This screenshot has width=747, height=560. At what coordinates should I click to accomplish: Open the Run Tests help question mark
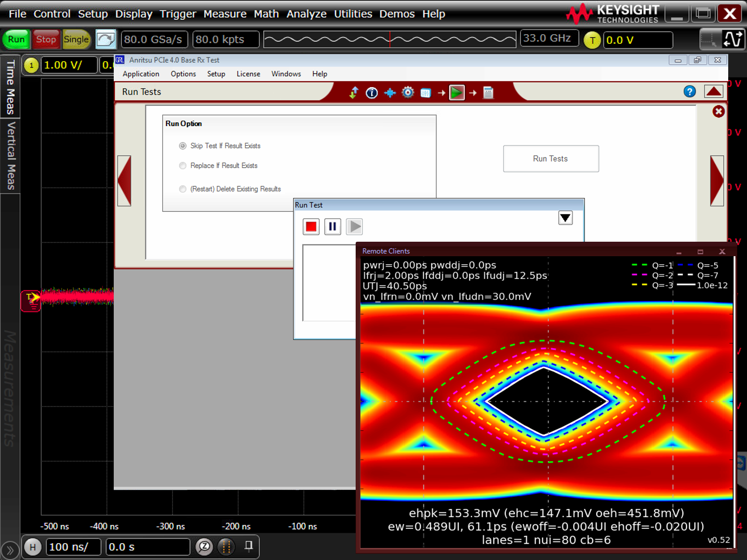690,91
